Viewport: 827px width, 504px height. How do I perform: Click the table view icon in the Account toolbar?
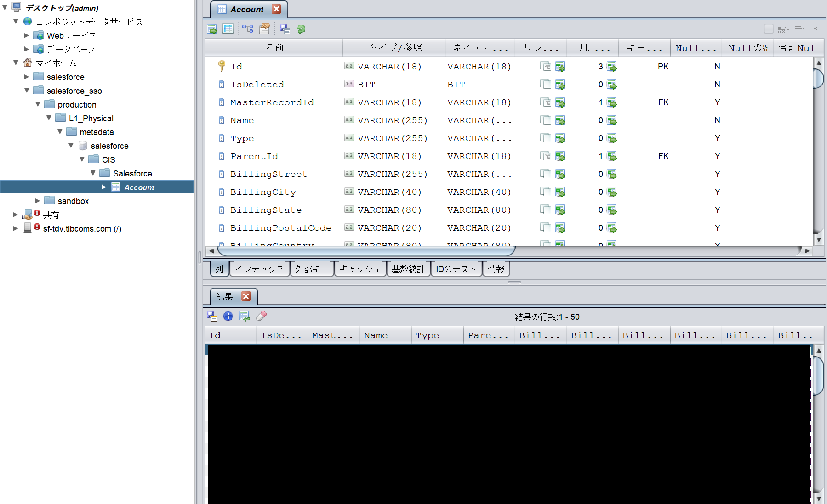(x=228, y=29)
